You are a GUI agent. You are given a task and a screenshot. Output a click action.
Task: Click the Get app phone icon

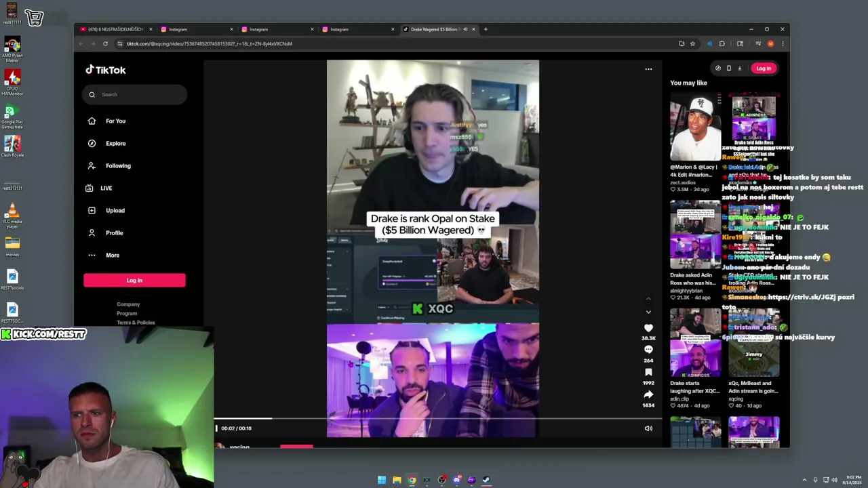729,68
